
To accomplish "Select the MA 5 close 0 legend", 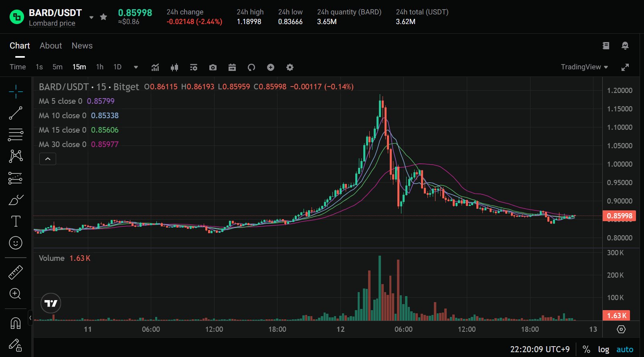I will (61, 101).
